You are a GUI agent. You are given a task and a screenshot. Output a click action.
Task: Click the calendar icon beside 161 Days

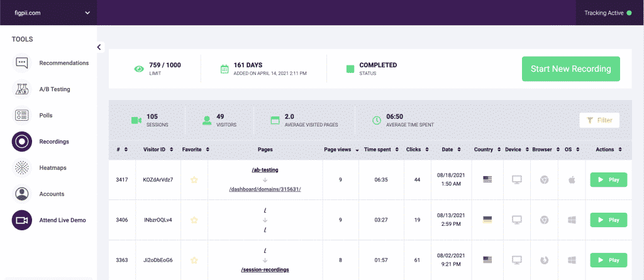tap(225, 69)
